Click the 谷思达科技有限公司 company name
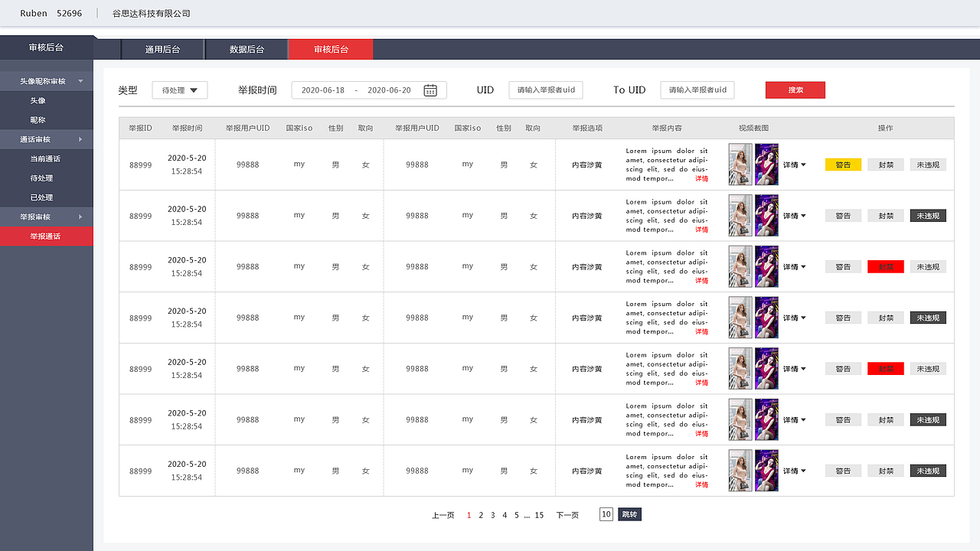The height and width of the screenshot is (551, 980). (x=152, y=14)
